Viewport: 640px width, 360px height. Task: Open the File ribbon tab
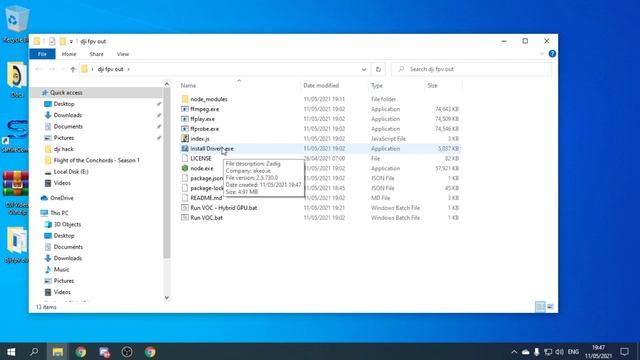tap(42, 54)
